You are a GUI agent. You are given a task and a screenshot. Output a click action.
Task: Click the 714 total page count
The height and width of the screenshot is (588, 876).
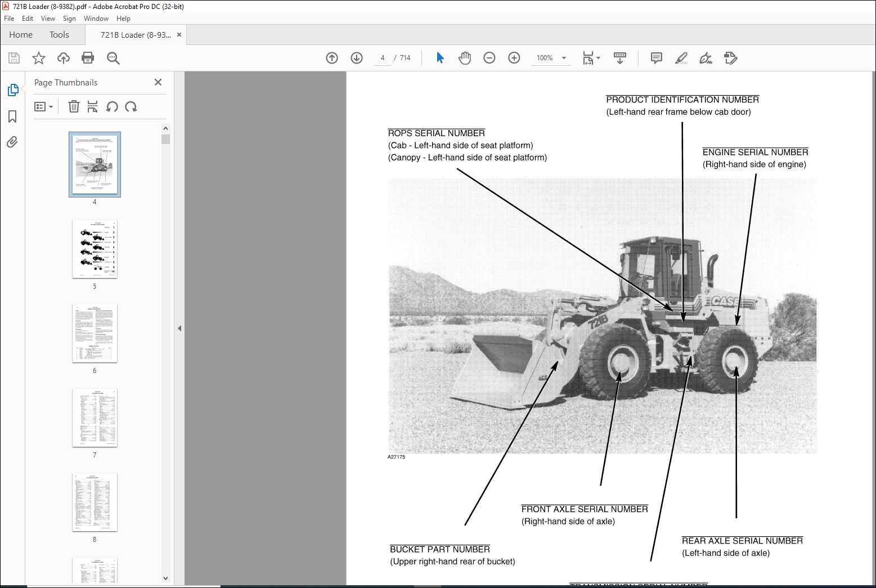pyautogui.click(x=405, y=58)
